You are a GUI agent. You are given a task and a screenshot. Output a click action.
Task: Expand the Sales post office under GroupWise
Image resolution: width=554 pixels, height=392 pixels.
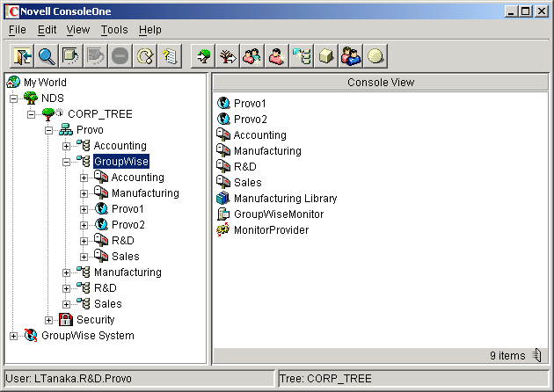pyautogui.click(x=84, y=257)
